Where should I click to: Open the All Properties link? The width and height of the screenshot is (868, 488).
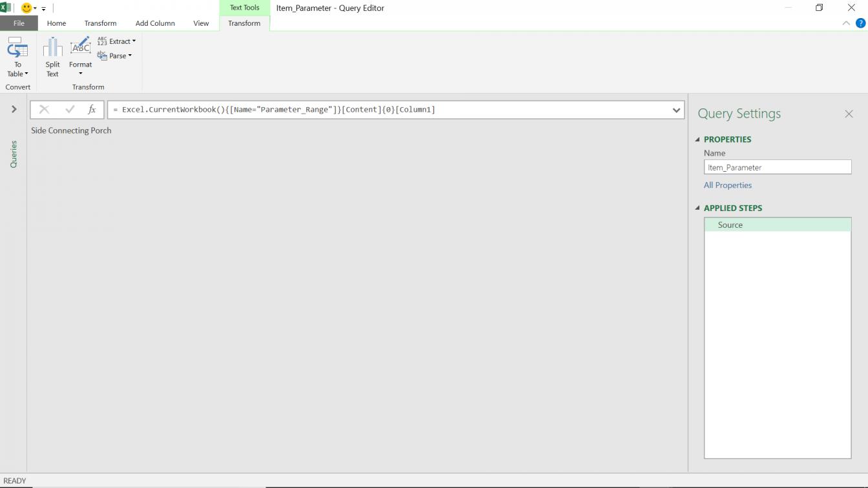click(728, 185)
